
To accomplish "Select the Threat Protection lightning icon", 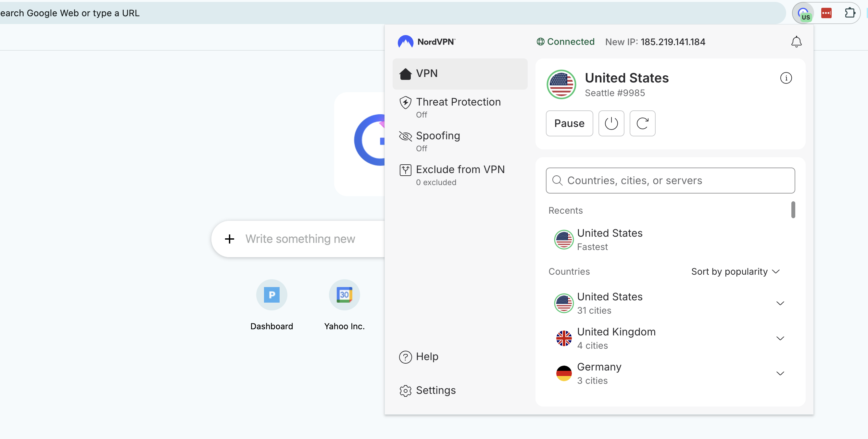I will 405,102.
